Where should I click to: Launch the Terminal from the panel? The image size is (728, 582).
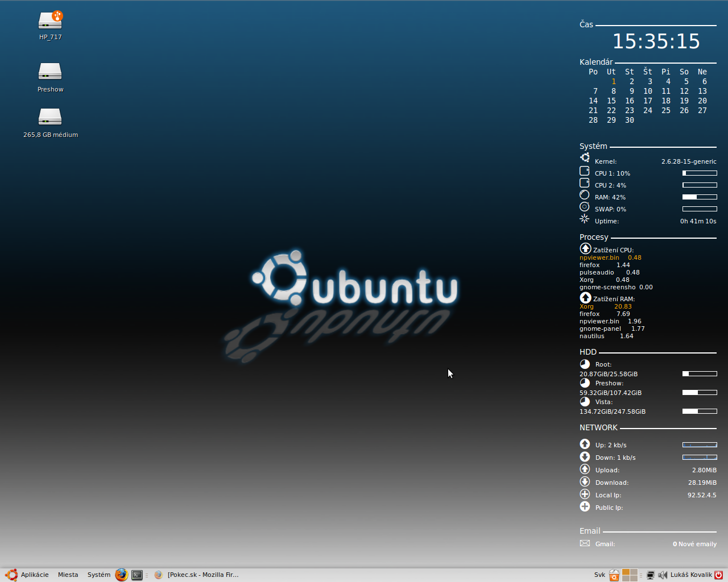click(x=137, y=575)
